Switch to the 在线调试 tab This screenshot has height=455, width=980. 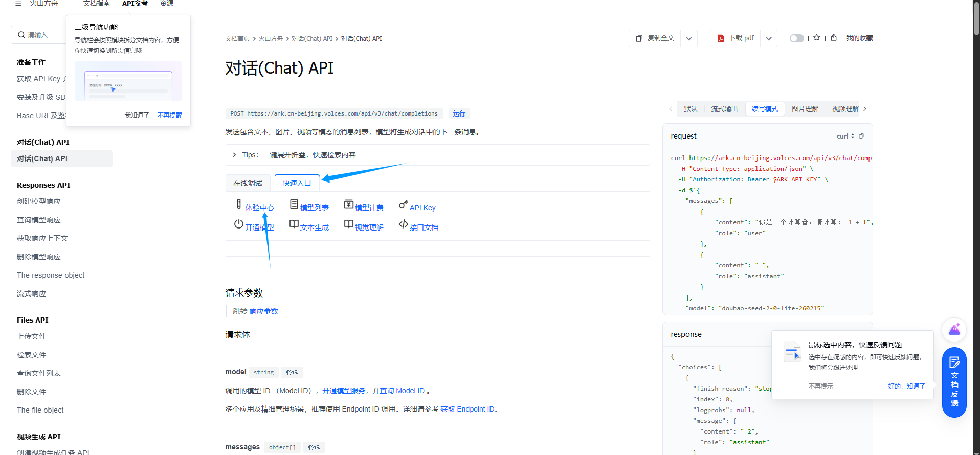tap(248, 183)
